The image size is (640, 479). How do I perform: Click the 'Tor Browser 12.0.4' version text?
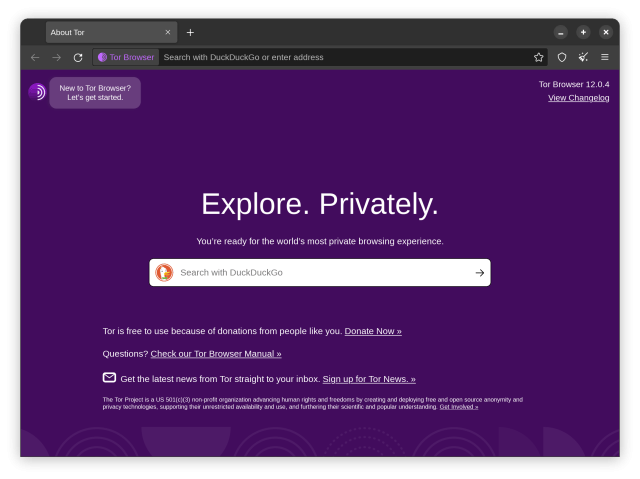[x=574, y=84]
